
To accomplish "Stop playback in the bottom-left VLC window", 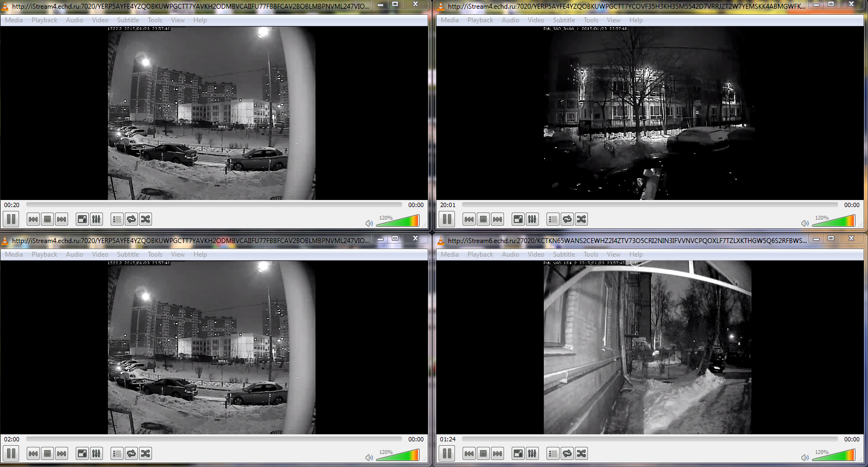I will point(47,453).
